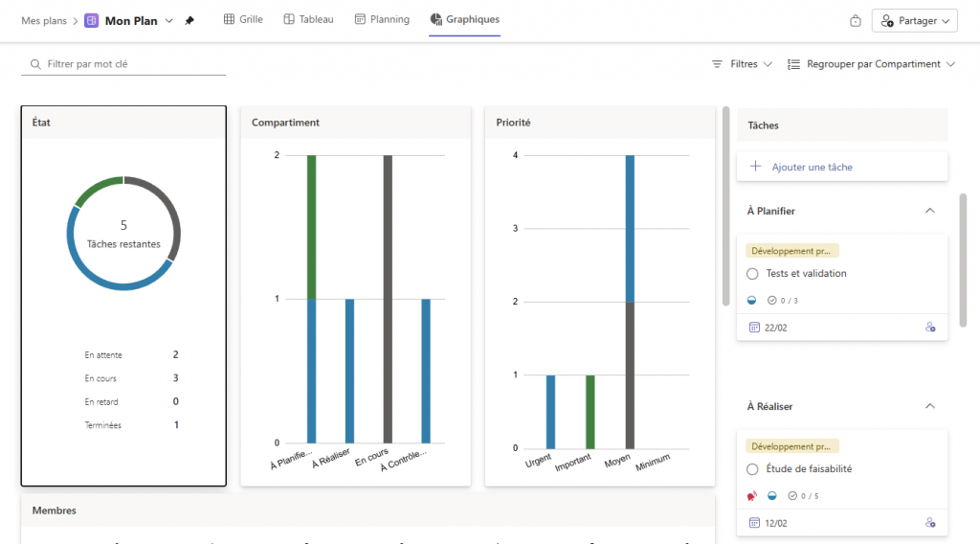Click the pin icon beside Mon Plan
This screenshot has width=980, height=544.
click(189, 20)
